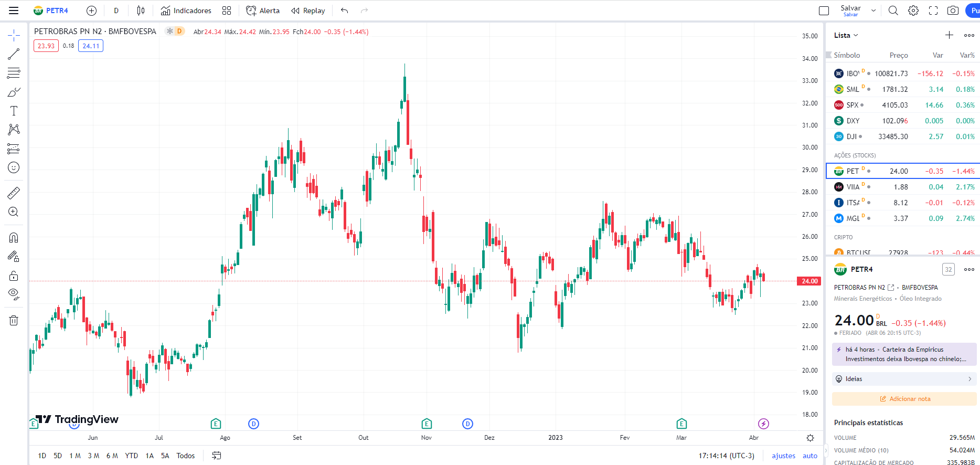Screen dimensions: 980x465
Task: Select VIIA row in the watchlist
Action: (903, 187)
